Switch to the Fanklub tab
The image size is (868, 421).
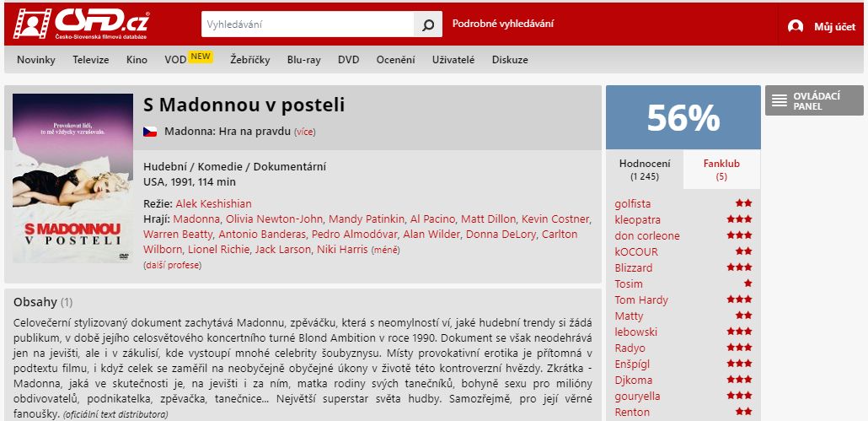click(721, 170)
